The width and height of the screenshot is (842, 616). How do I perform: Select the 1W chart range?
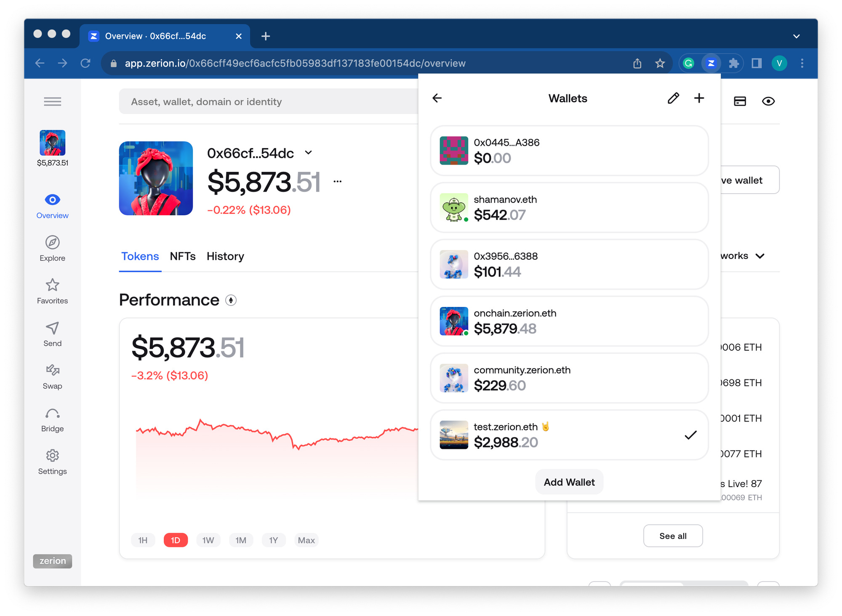(208, 540)
